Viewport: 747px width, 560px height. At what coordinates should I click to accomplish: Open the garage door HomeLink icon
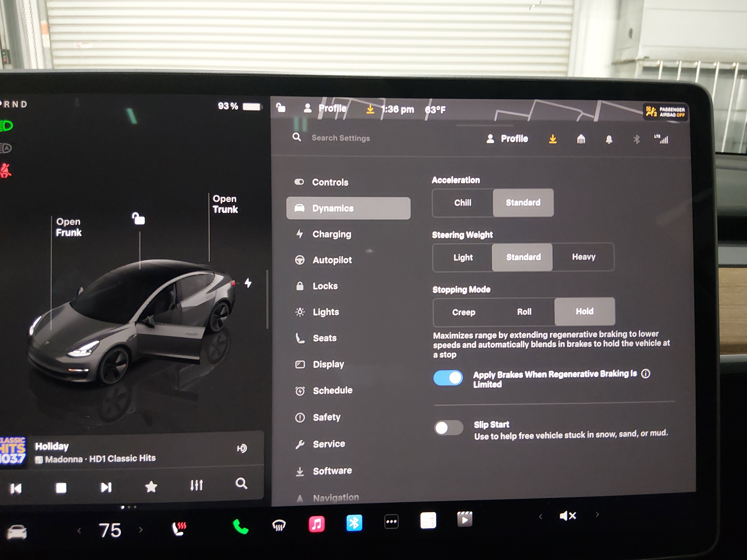(x=581, y=139)
